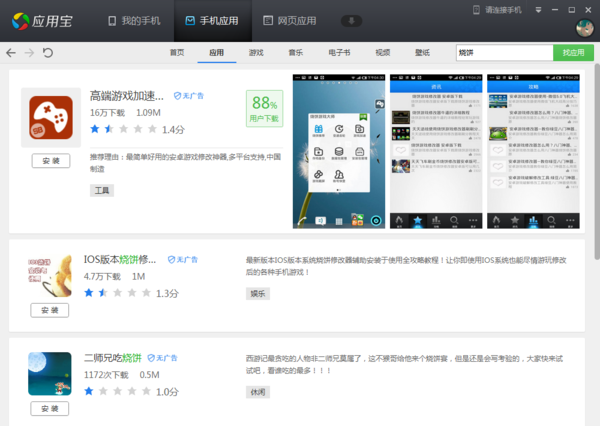Viewport: 600px width, 426px height.
Task: View the first phone screenshot with dandelion
Action: pos(339,152)
